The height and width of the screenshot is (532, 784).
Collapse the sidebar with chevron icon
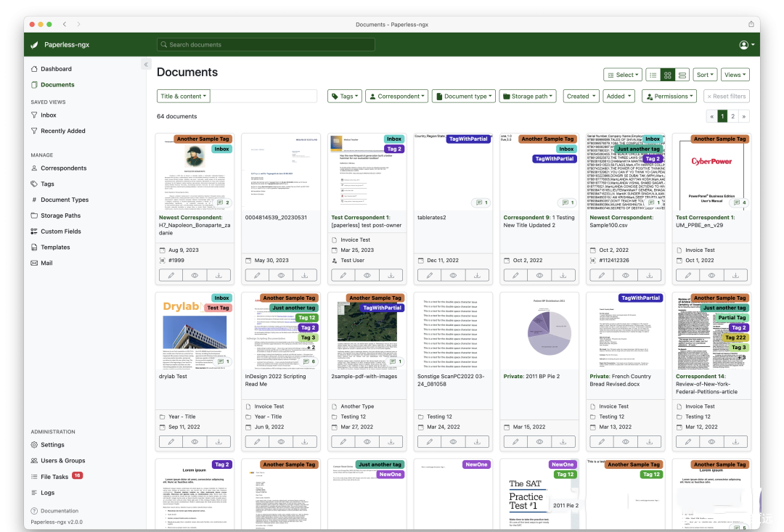(146, 65)
